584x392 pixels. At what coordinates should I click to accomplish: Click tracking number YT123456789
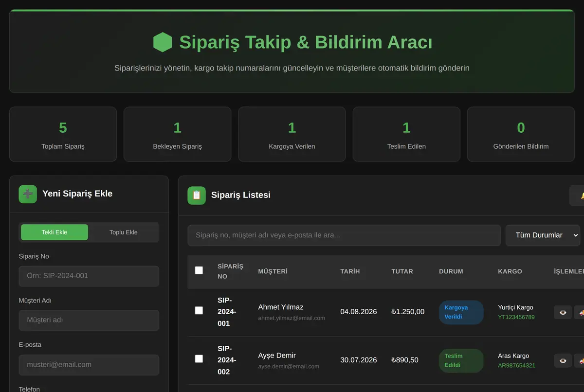pyautogui.click(x=516, y=317)
